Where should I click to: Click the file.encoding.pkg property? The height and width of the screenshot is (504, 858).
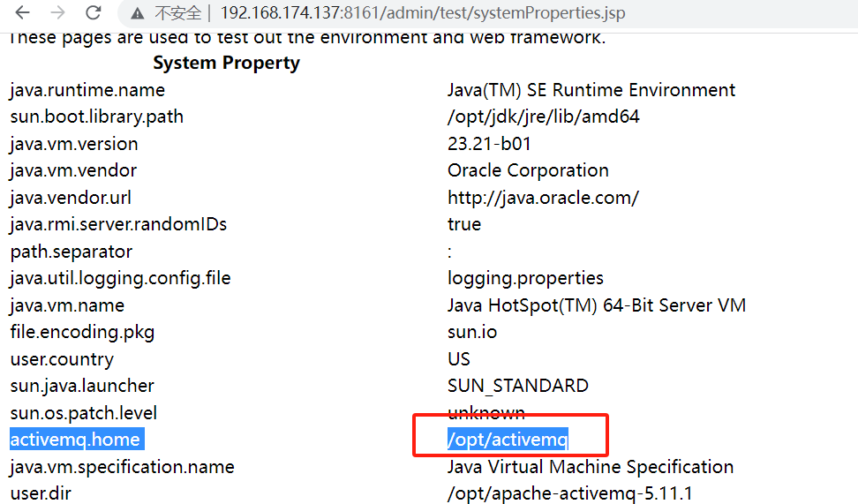coord(82,332)
